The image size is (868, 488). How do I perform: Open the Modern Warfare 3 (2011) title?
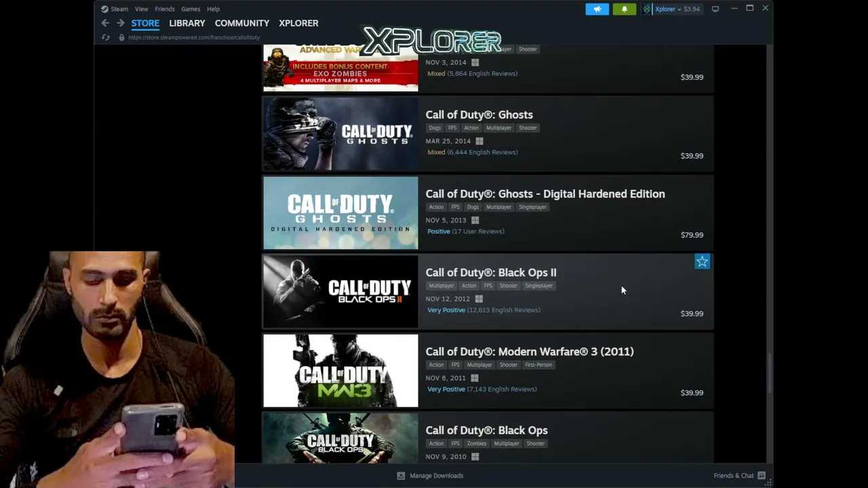pos(530,352)
